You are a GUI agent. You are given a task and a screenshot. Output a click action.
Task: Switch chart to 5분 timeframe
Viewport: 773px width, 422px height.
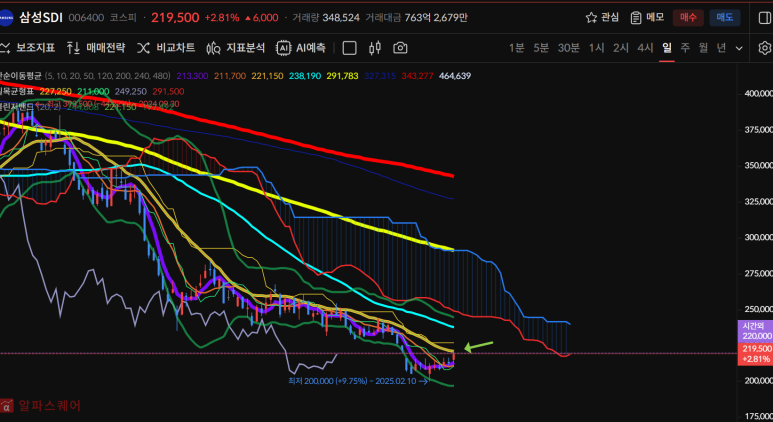point(541,48)
